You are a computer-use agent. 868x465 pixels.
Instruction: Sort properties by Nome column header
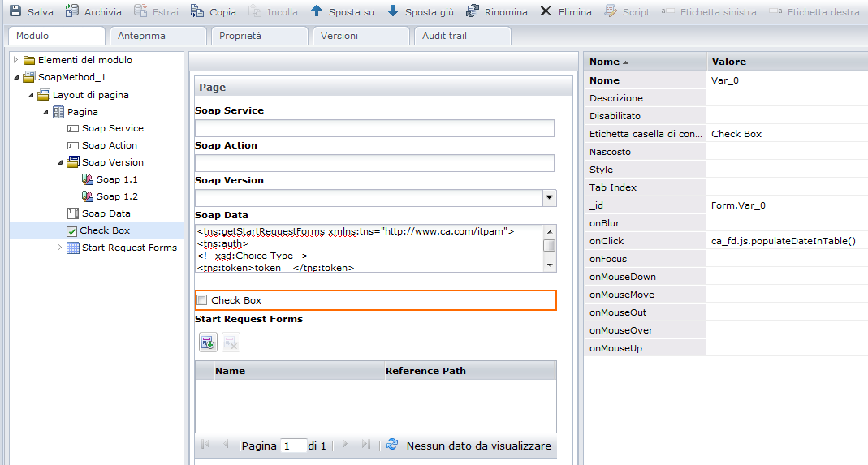pos(646,62)
